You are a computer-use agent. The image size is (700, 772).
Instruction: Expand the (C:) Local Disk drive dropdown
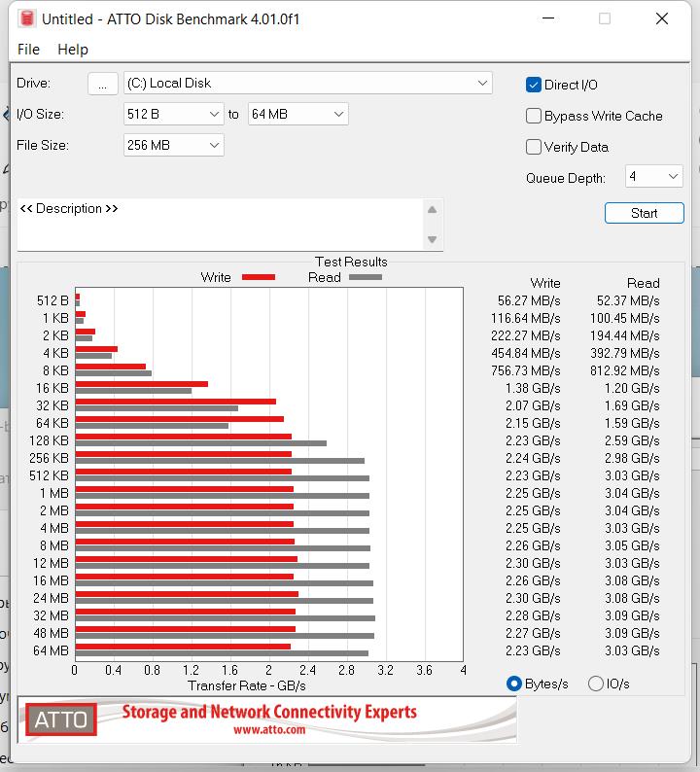click(307, 84)
